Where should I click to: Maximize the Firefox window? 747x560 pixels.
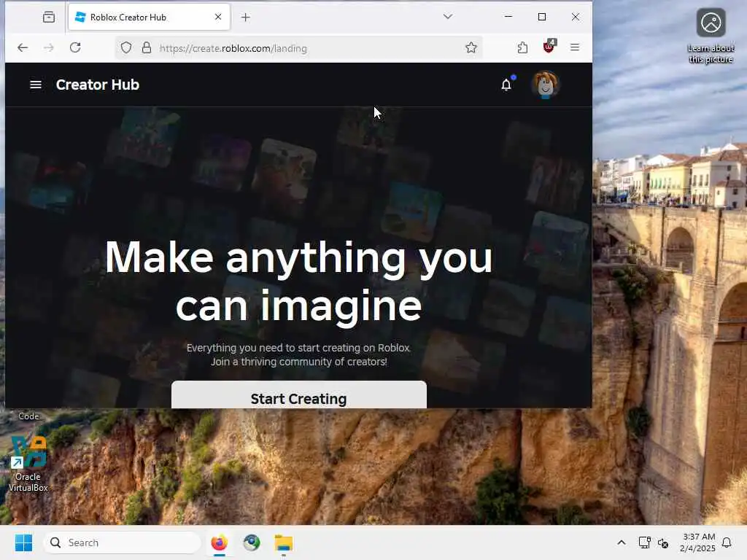click(x=542, y=17)
